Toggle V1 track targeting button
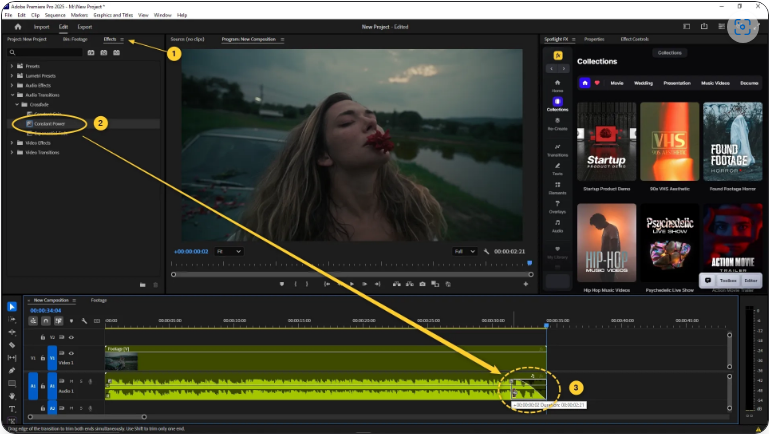The image size is (769, 434). point(52,358)
